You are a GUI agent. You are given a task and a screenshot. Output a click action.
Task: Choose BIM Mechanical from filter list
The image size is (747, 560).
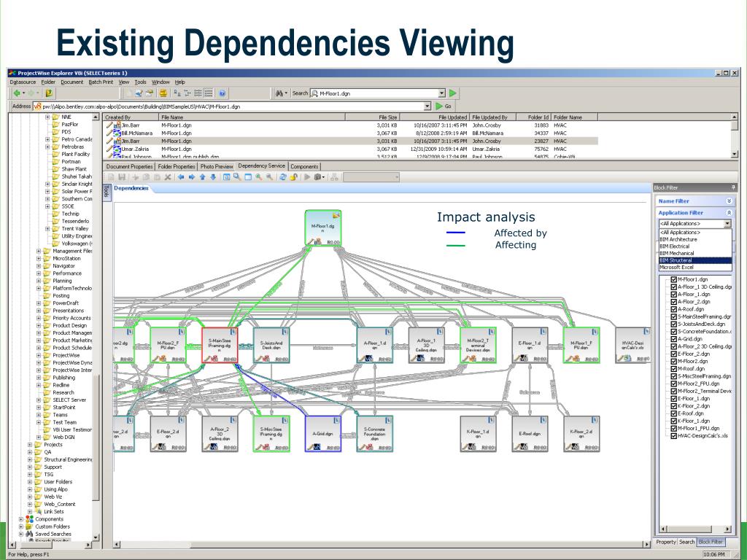point(695,253)
